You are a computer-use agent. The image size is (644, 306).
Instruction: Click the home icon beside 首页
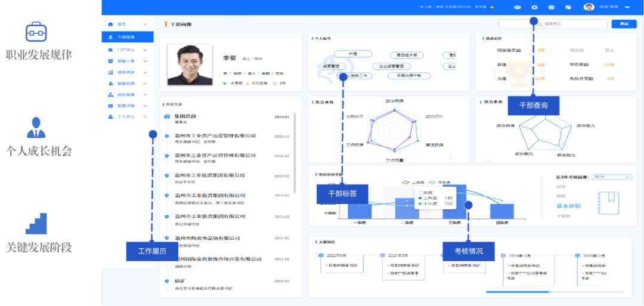[x=110, y=24]
